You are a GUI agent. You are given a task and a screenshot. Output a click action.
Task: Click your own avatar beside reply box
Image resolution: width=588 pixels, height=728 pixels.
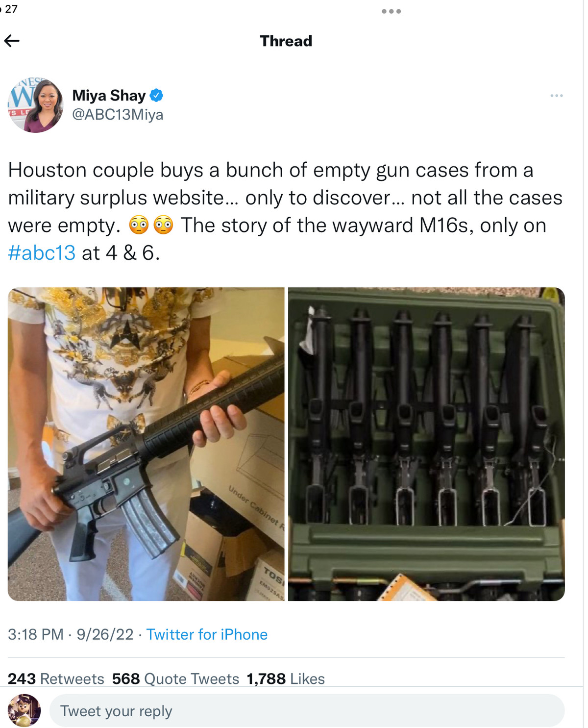[x=24, y=710]
